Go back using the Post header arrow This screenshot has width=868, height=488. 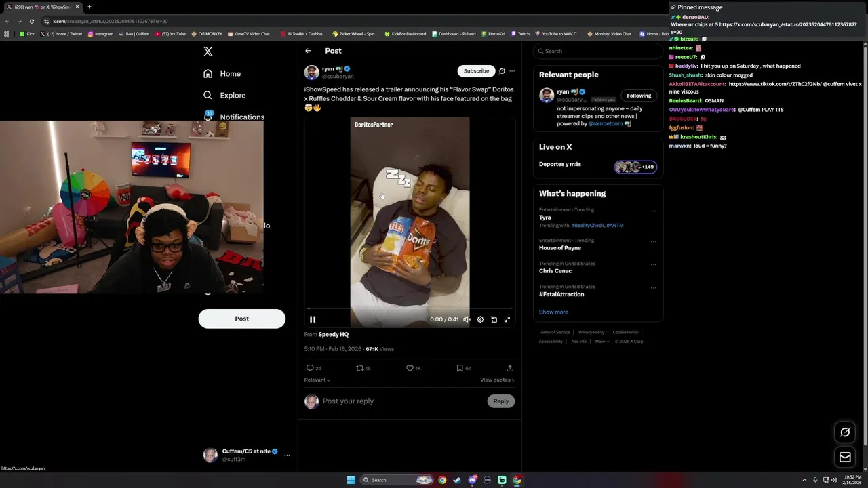(x=308, y=51)
